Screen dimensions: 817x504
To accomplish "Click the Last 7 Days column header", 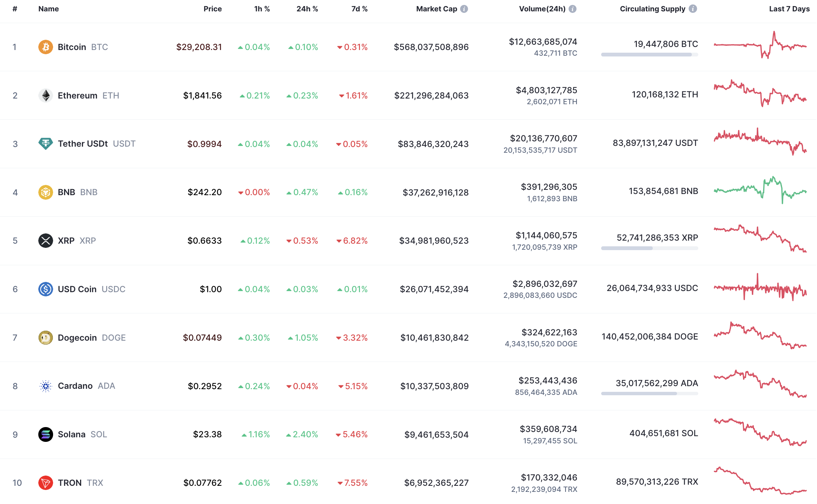I will coord(789,9).
